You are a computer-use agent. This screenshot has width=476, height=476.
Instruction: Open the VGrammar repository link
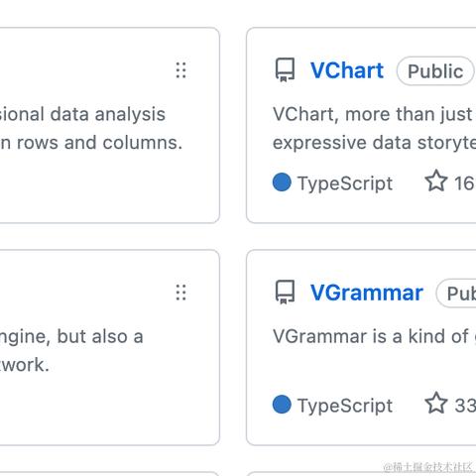pos(367,293)
